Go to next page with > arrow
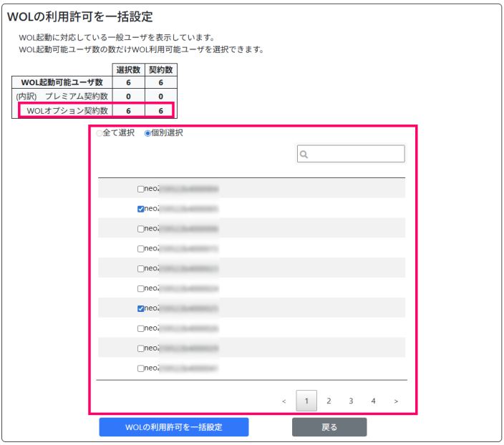 396,401
